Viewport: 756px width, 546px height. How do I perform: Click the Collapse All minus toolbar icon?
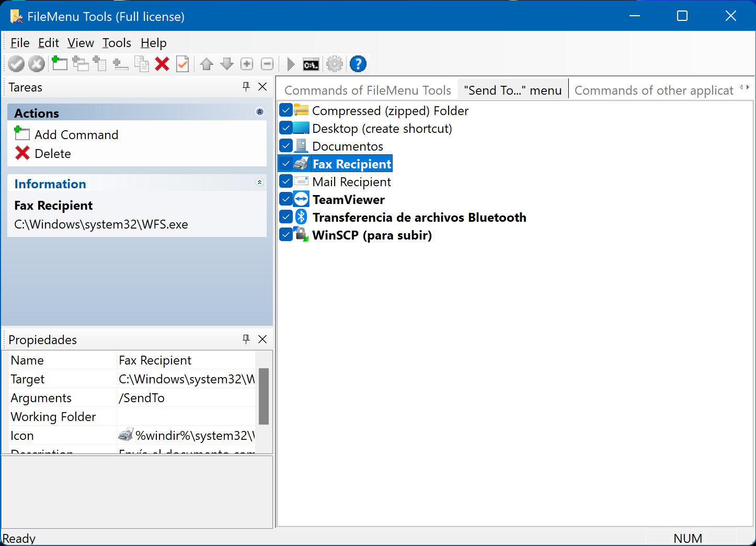[267, 64]
